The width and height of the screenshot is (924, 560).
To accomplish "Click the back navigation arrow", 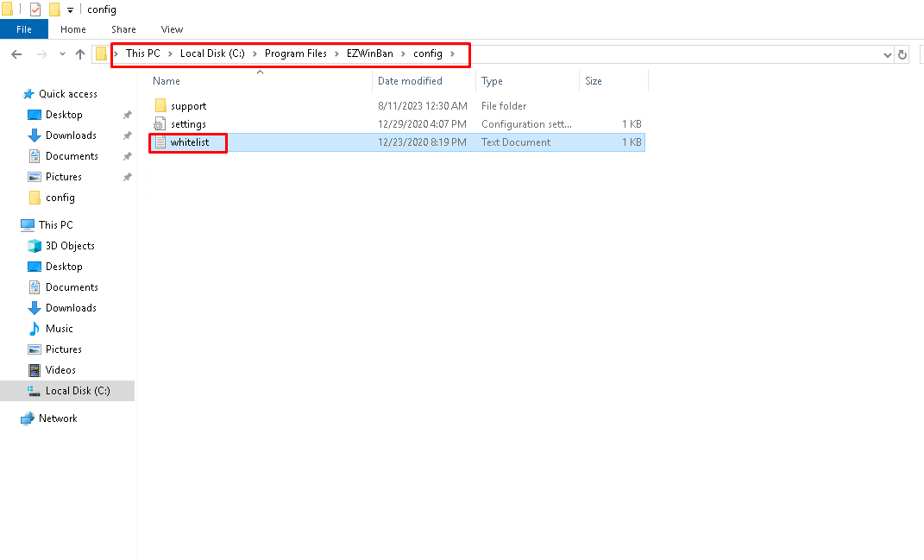I will click(16, 53).
